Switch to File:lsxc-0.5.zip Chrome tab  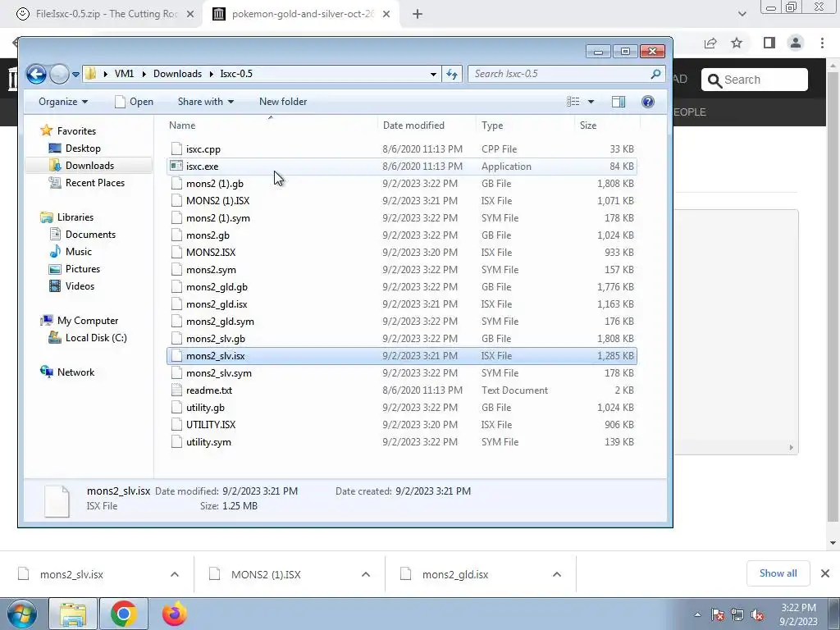(x=105, y=14)
